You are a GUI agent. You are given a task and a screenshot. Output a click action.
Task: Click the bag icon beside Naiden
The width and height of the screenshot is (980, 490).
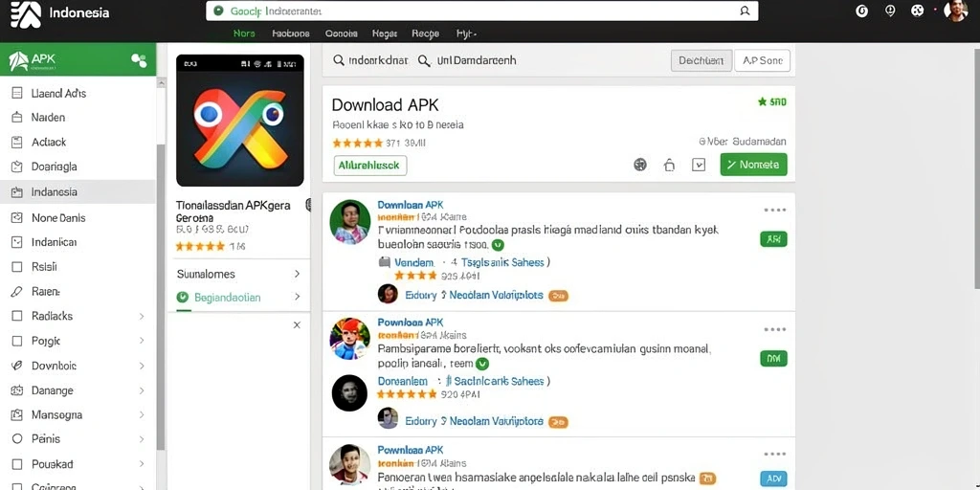17,118
